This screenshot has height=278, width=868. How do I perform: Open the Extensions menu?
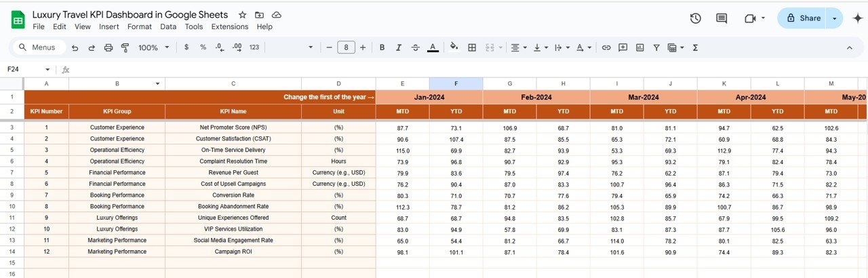click(230, 26)
